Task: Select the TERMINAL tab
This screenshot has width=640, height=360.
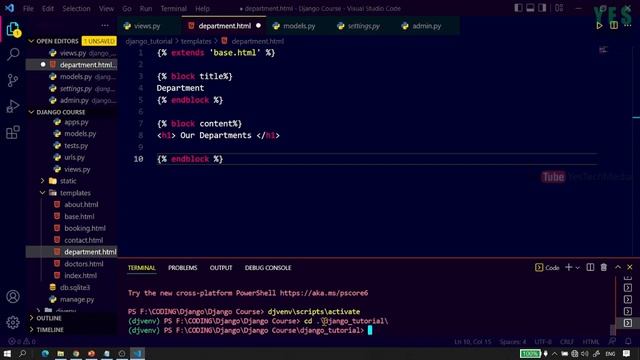Action: click(142, 268)
